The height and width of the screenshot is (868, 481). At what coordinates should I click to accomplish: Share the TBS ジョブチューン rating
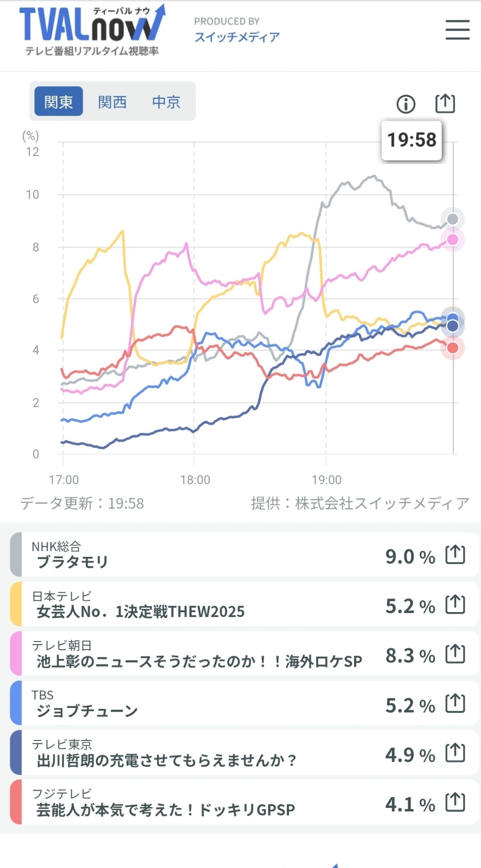point(455,703)
